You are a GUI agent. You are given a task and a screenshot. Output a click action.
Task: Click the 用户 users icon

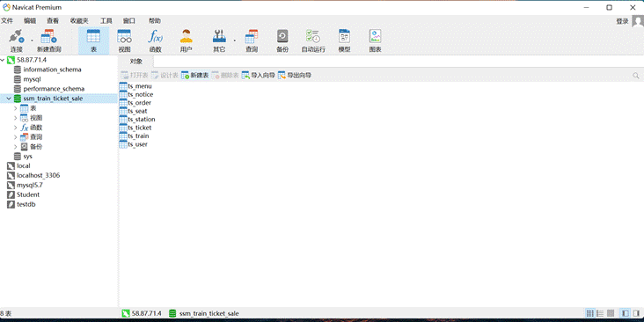point(186,41)
